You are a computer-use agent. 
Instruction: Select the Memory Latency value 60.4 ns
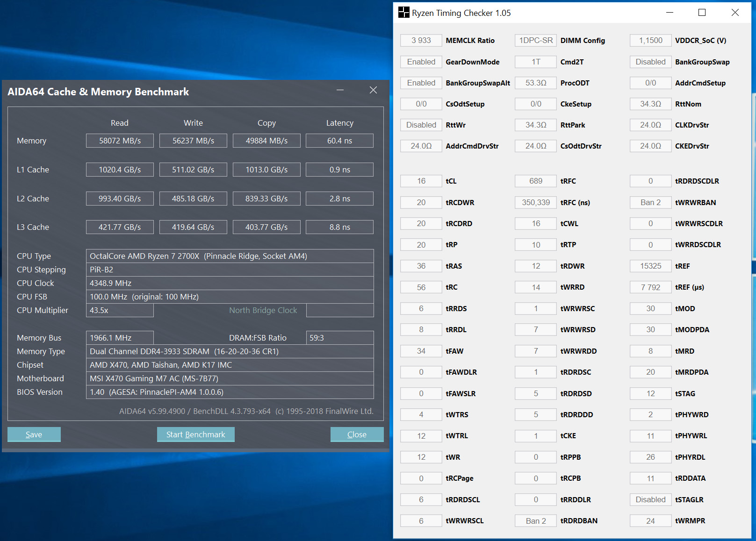pos(340,141)
